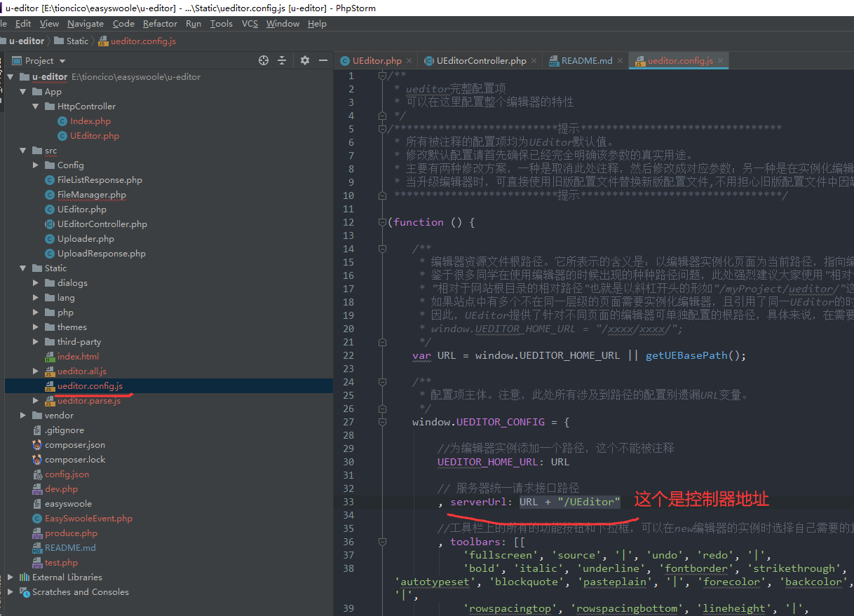
Task: Close the UEditor.php editor tab
Action: pyautogui.click(x=409, y=61)
